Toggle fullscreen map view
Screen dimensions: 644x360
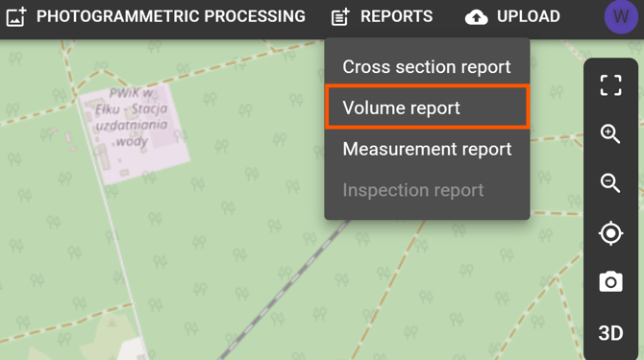610,85
